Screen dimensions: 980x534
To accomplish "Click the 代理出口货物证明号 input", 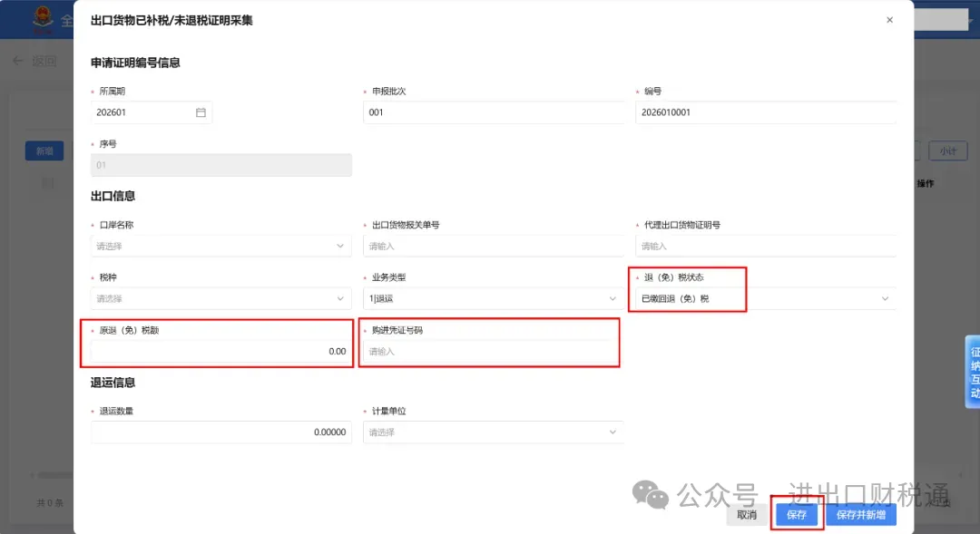I will point(766,246).
